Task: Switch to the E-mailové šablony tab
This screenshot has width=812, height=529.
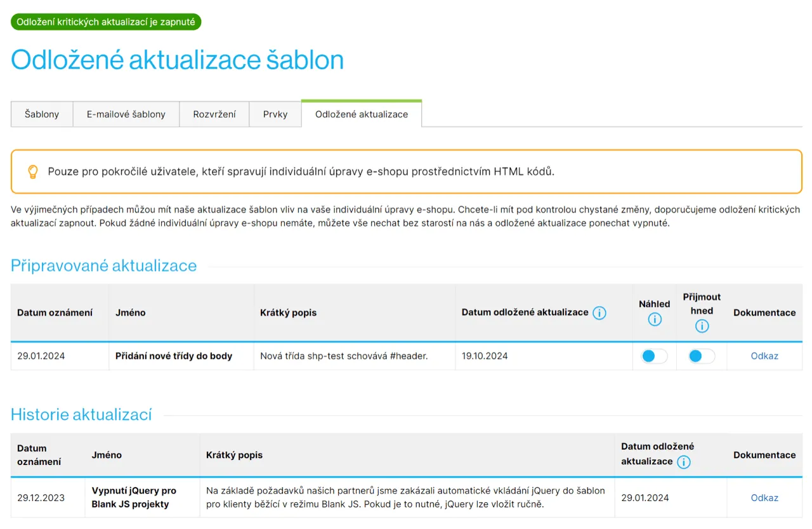Action: click(x=126, y=114)
